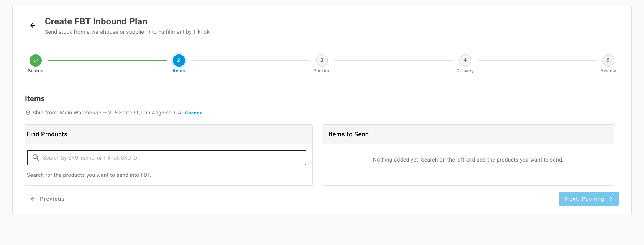
Task: Jump to step 3 Packing
Action: point(322,60)
